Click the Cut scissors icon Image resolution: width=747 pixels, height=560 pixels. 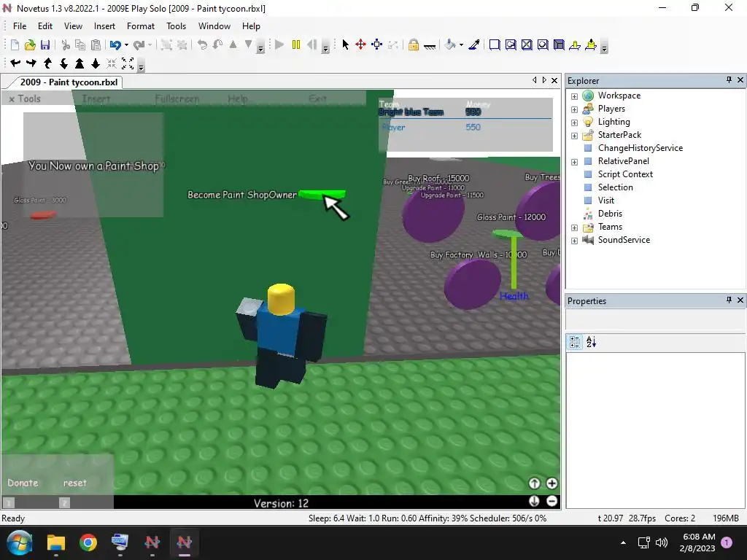pyautogui.click(x=66, y=45)
